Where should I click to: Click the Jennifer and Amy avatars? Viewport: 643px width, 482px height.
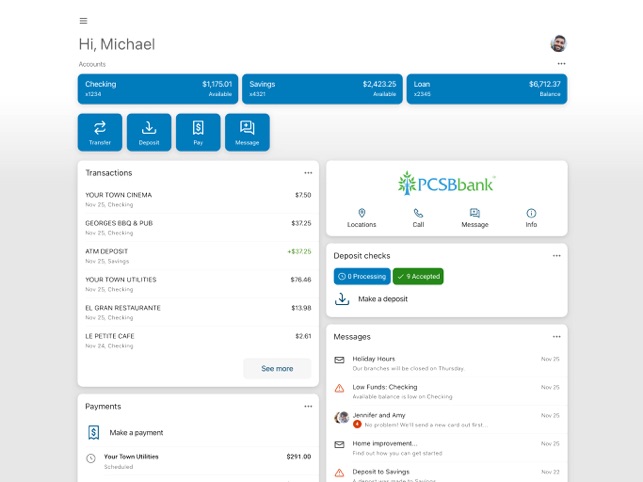(x=342, y=417)
